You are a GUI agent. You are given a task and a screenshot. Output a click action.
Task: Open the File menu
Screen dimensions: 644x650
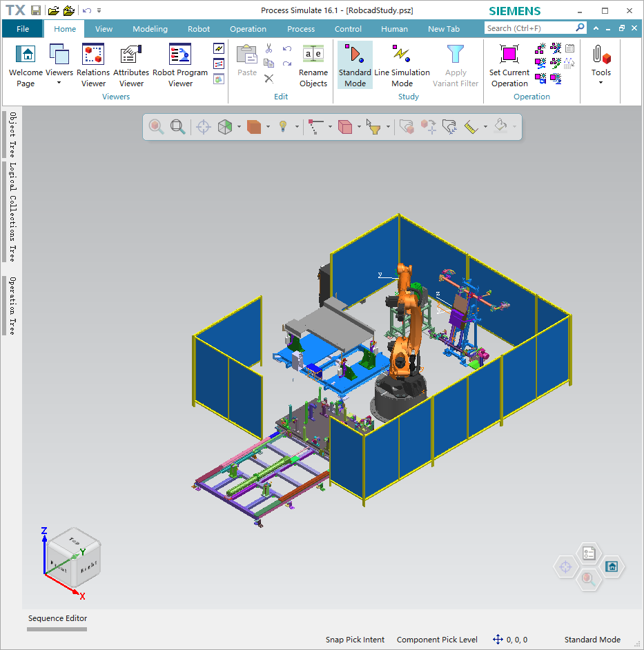tap(23, 29)
